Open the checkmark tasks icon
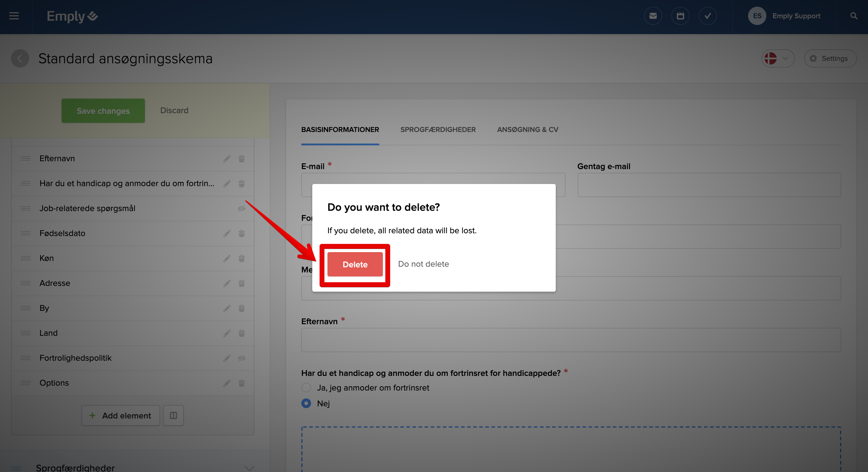The width and height of the screenshot is (868, 472). pyautogui.click(x=708, y=16)
